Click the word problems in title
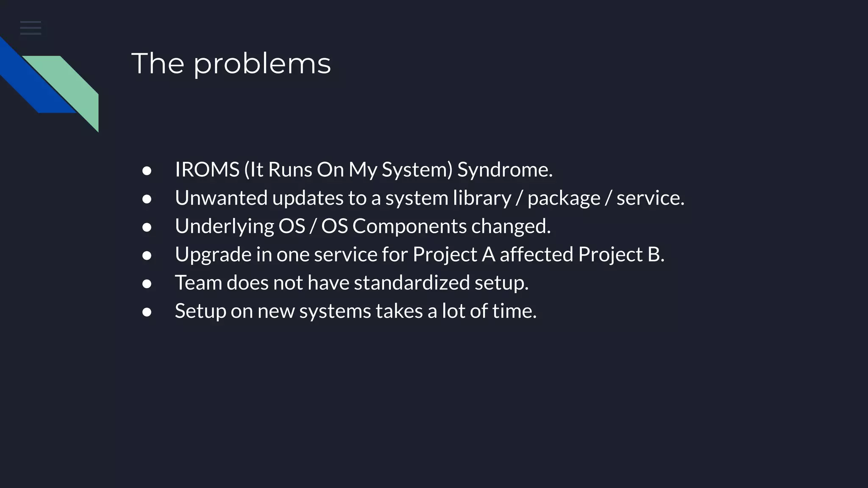Image resolution: width=868 pixels, height=488 pixels. coord(262,64)
